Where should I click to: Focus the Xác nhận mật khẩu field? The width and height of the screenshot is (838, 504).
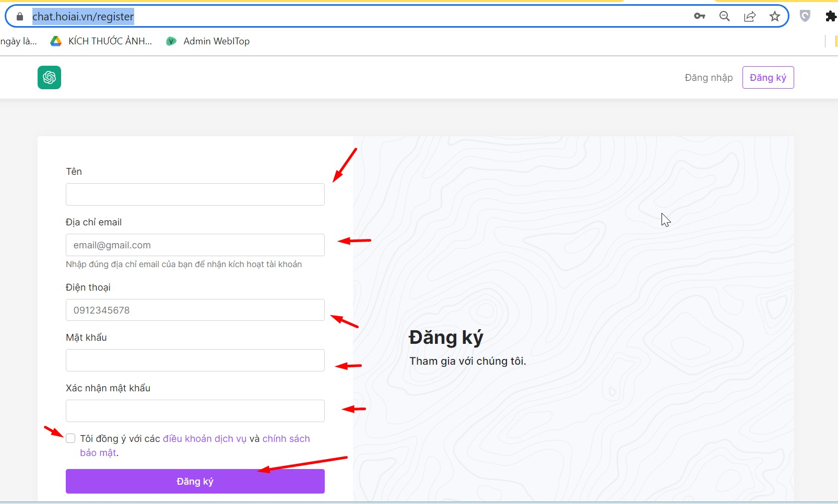coord(195,411)
